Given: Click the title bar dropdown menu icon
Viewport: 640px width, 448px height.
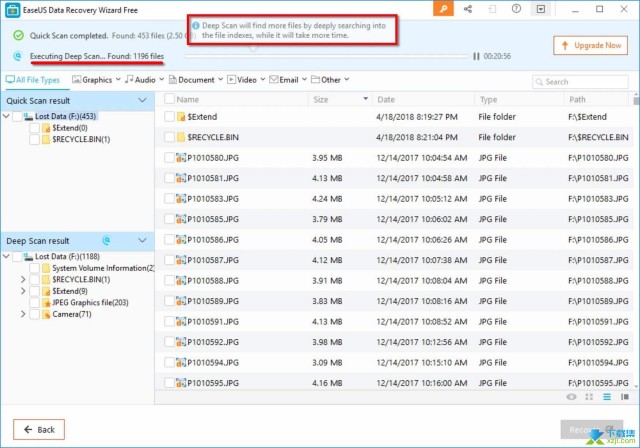Looking at the screenshot, I should (541, 9).
